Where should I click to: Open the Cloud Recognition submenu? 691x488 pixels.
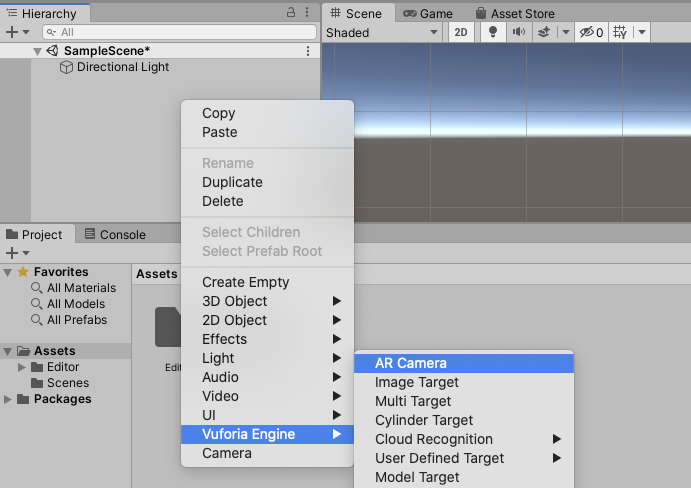[464, 439]
